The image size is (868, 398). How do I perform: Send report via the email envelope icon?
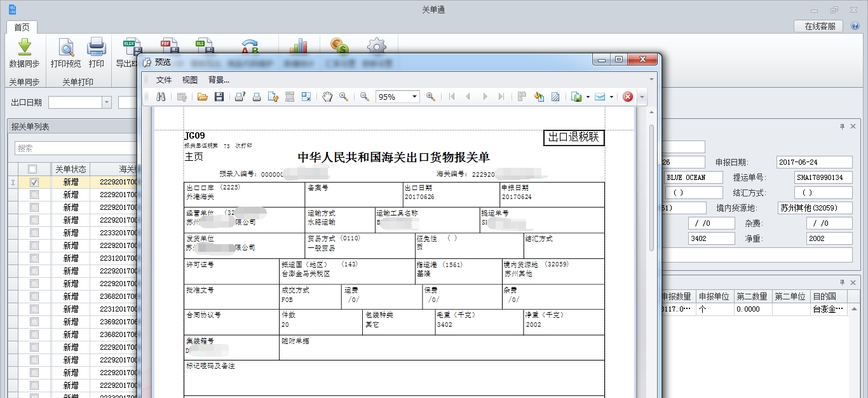coord(600,97)
